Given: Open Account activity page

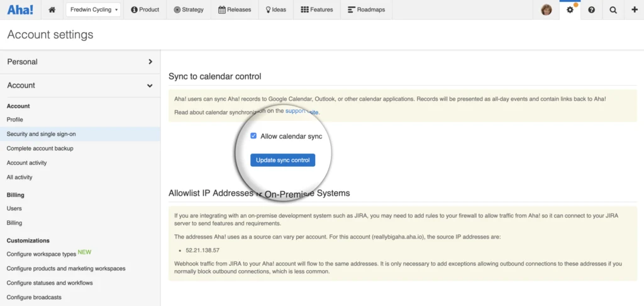Looking at the screenshot, I should pyautogui.click(x=26, y=163).
